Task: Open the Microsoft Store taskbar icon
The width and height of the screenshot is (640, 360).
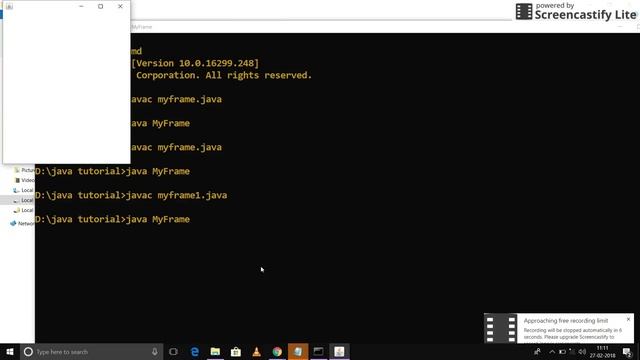Action: [x=236, y=351]
